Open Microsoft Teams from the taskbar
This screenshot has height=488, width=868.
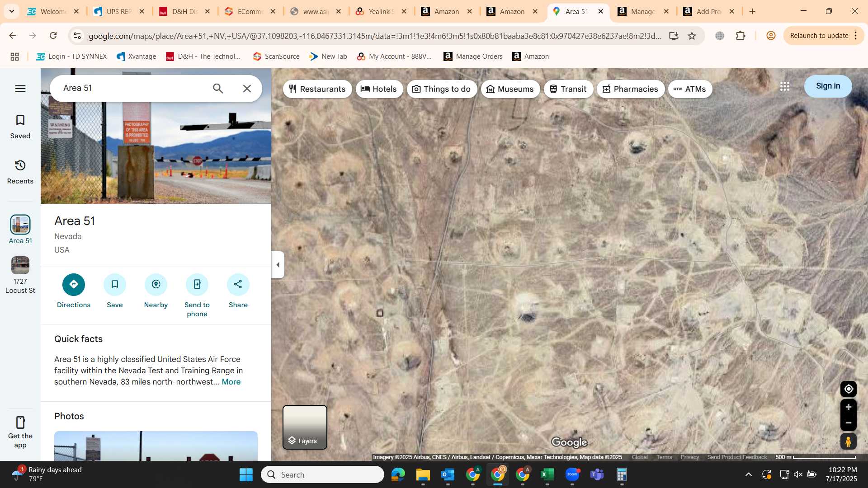597,474
